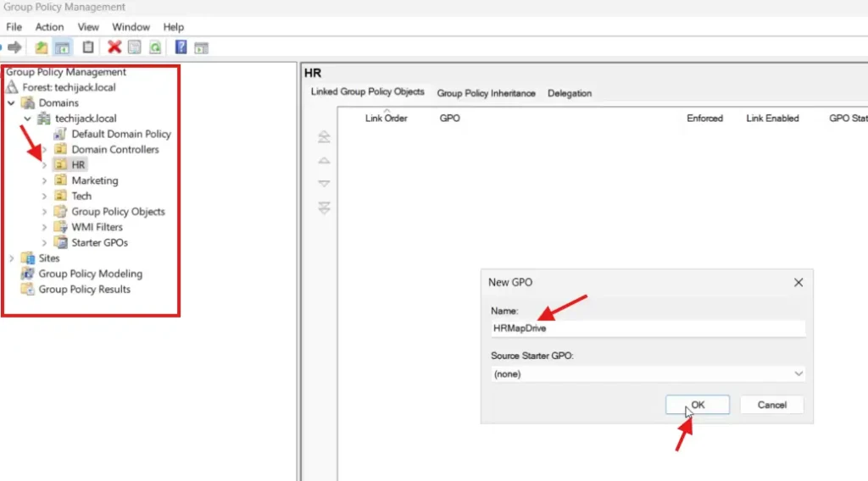868x481 pixels.
Task: Select Default Domain Policy in the tree
Action: tap(120, 134)
